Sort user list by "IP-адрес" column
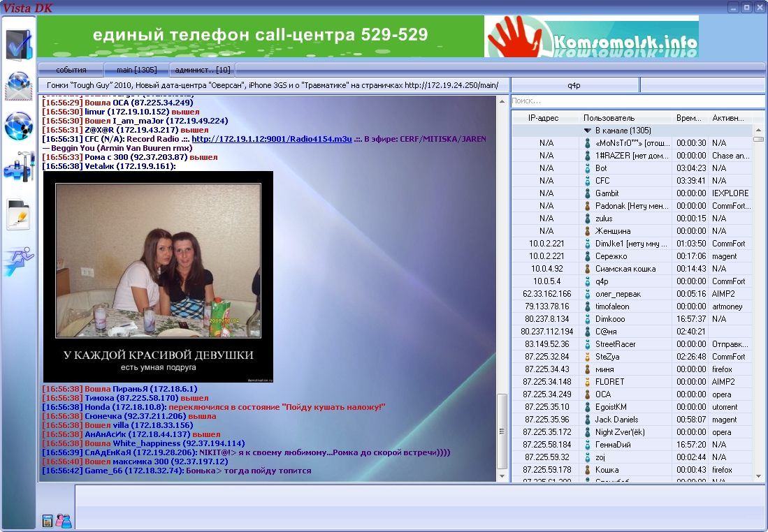 (x=543, y=118)
